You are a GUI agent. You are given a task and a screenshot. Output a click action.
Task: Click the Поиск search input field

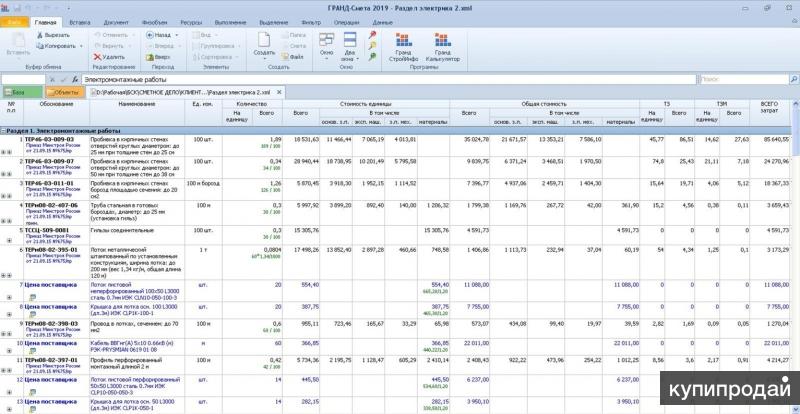pyautogui.click(x=744, y=80)
